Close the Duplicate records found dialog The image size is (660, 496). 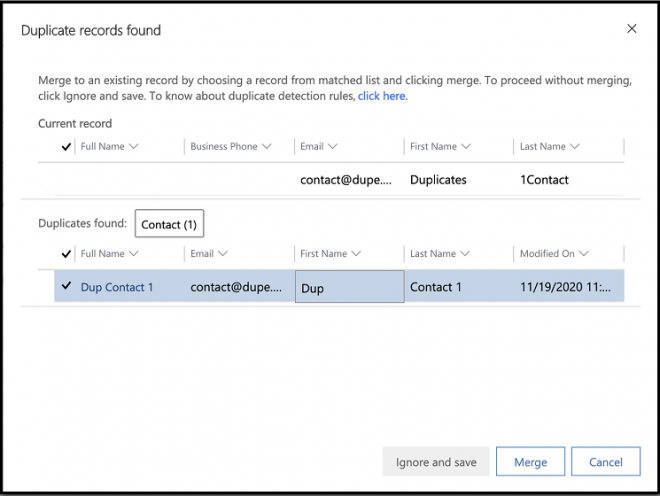click(631, 29)
